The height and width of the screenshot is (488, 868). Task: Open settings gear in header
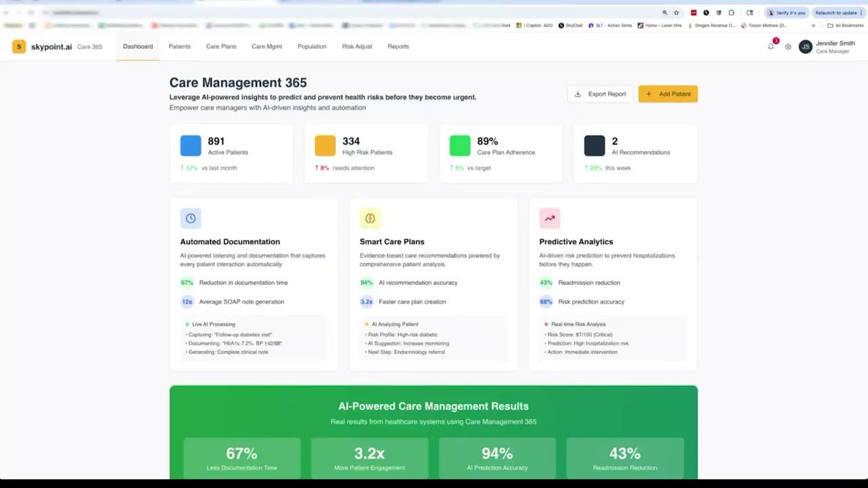pos(788,47)
